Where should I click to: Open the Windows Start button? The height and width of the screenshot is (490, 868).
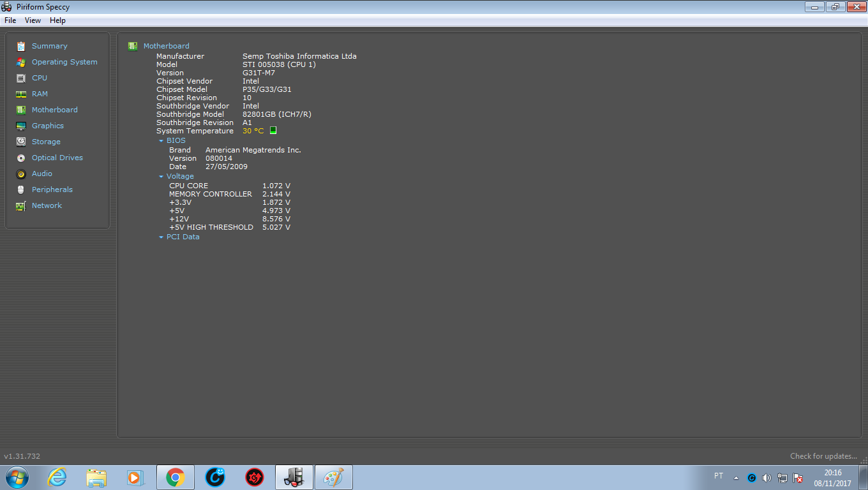[17, 477]
